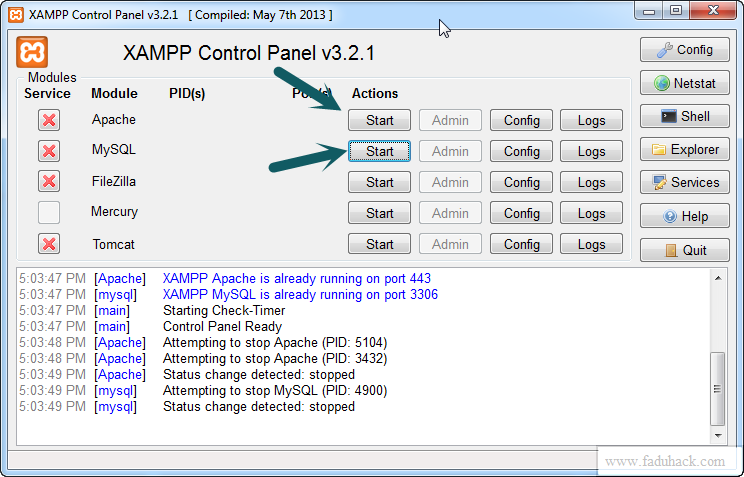Launch the Shell terminal button

click(685, 116)
